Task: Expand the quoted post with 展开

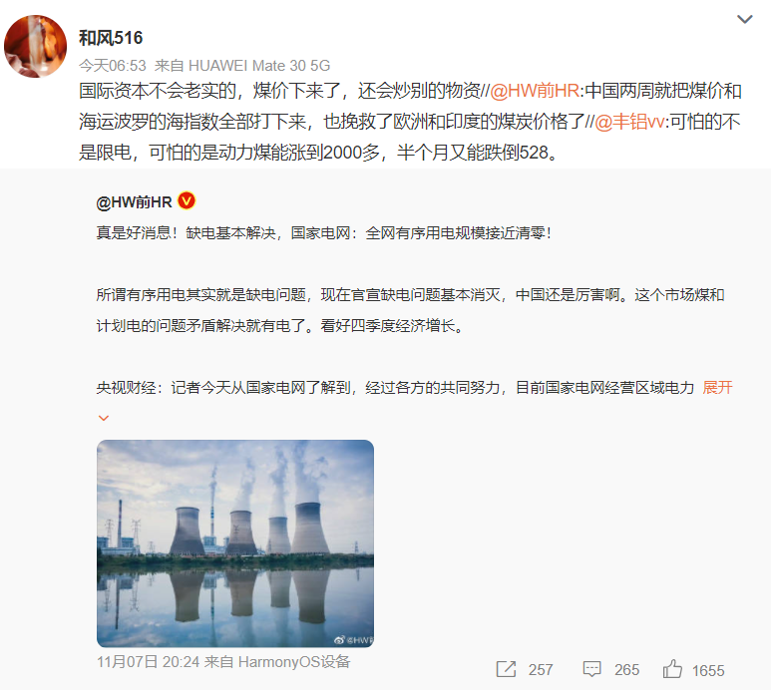Action: coord(717,387)
